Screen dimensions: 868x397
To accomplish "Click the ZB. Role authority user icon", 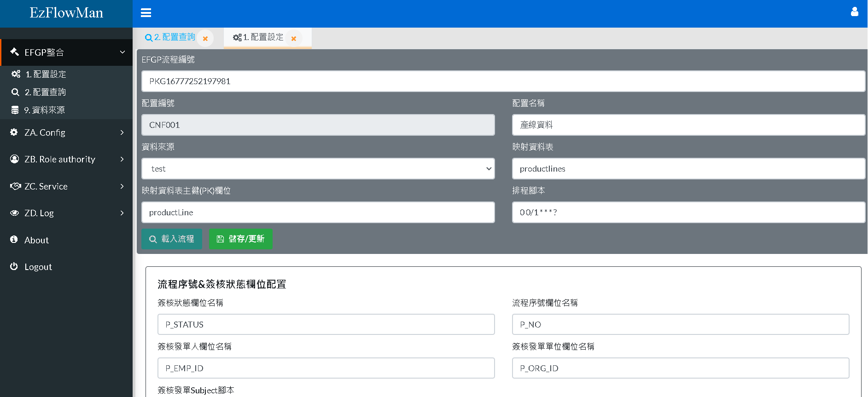I will [x=15, y=159].
